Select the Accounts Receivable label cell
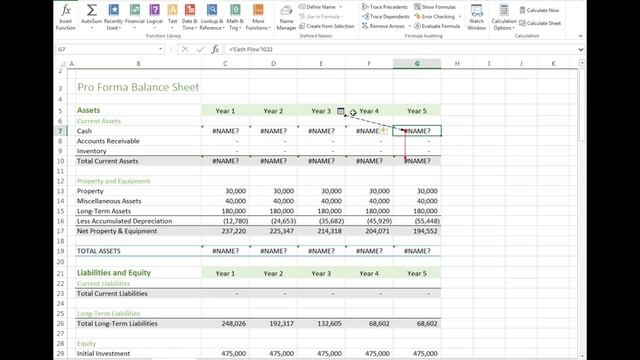The image size is (640, 360). point(138,141)
